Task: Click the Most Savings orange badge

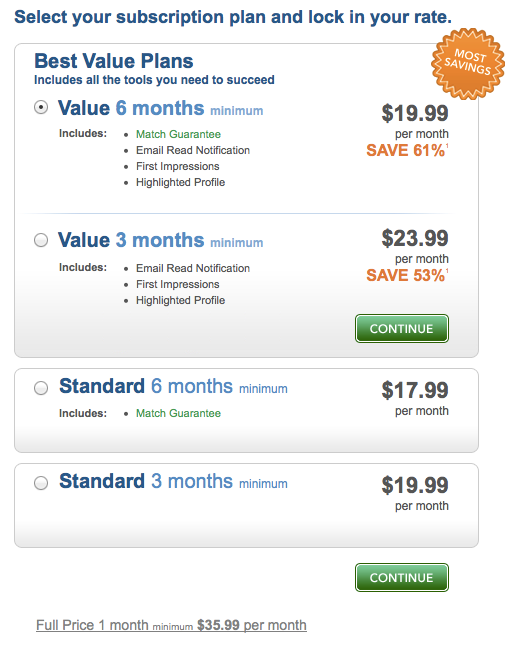Action: tap(468, 64)
